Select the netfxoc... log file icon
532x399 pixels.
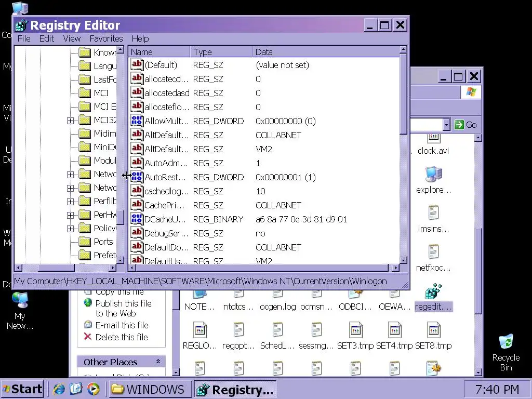433,252
